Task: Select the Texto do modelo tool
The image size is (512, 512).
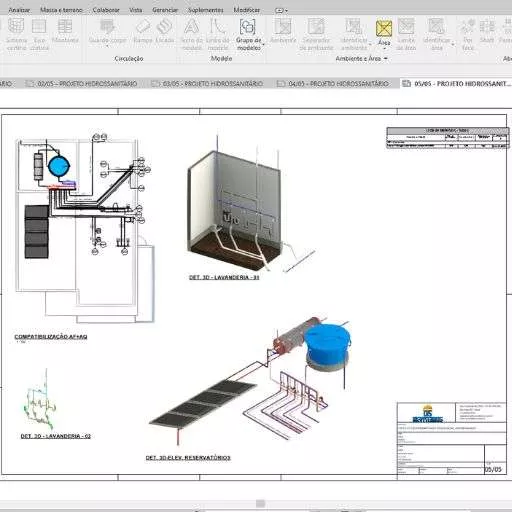Action: click(191, 34)
